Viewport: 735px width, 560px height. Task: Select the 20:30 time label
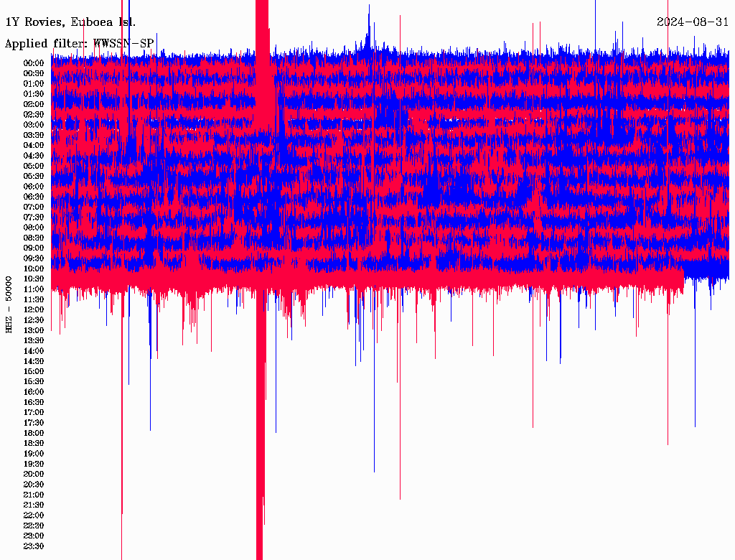pos(34,485)
